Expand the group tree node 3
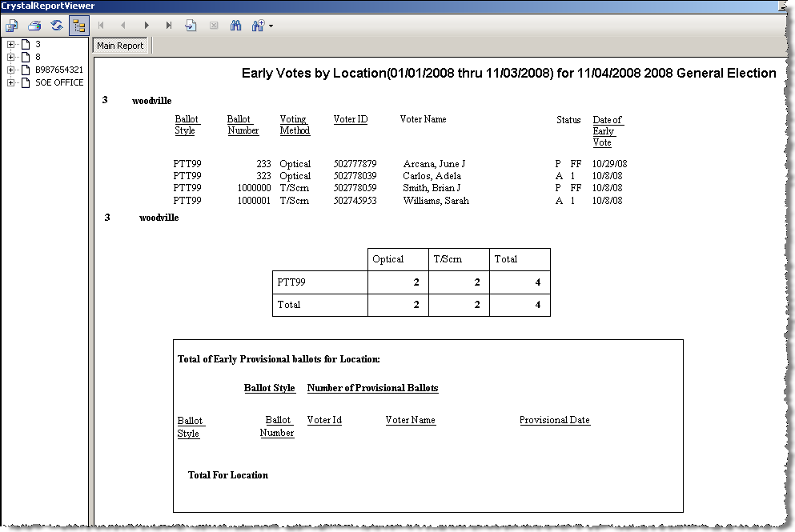795x532 pixels. (10, 45)
